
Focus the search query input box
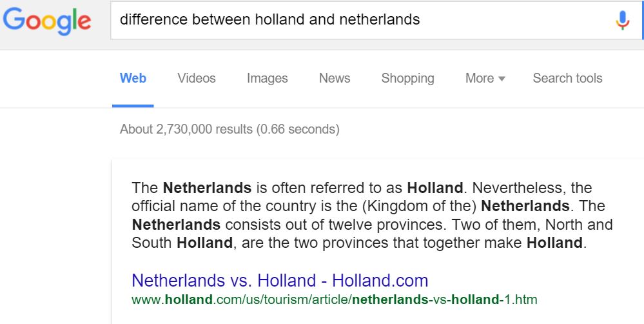coord(361,20)
